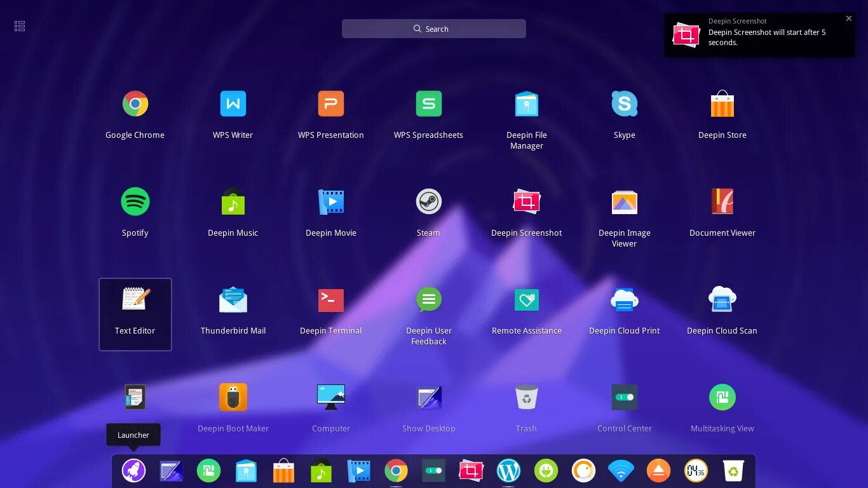The image size is (868, 488).
Task: Open the Deepin Store dock icon
Action: tap(283, 471)
